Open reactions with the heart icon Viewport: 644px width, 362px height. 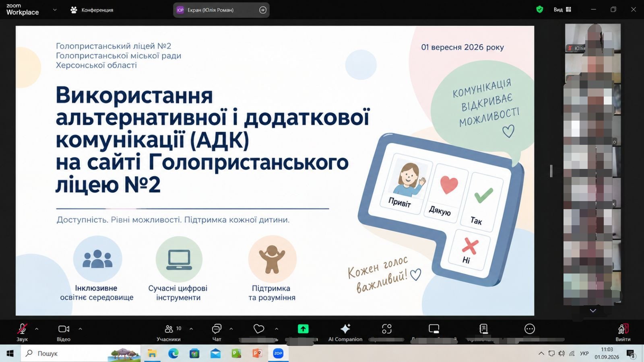(259, 329)
